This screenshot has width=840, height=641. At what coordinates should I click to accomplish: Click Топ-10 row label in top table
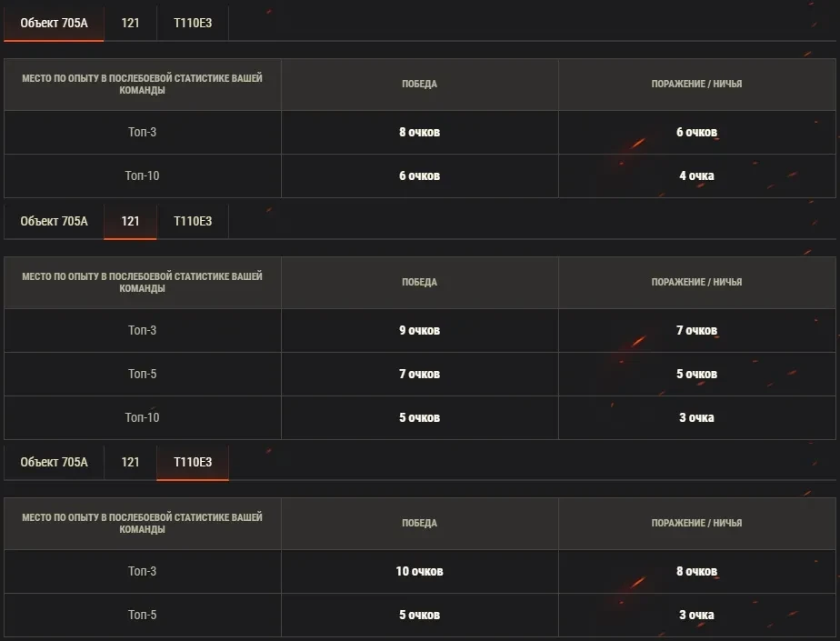coord(142,175)
